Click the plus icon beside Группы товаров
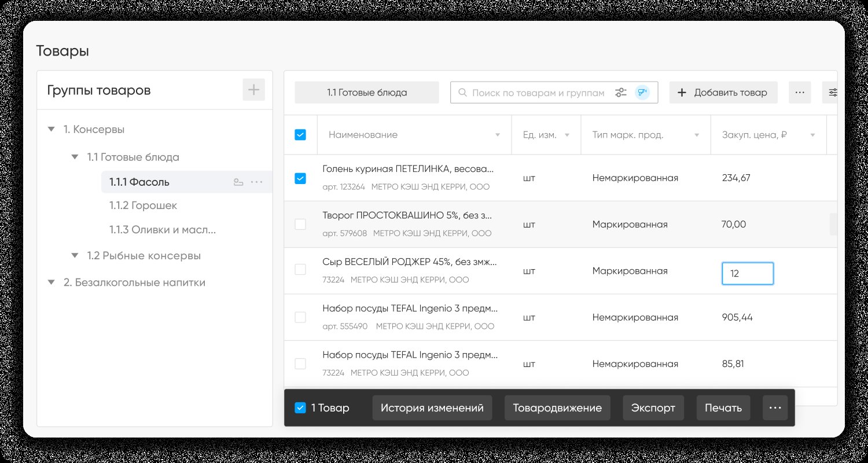The width and height of the screenshot is (868, 463). pyautogui.click(x=253, y=90)
